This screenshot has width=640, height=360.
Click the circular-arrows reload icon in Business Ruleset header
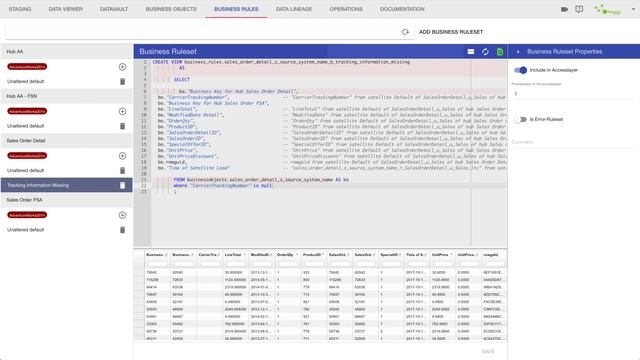(x=485, y=52)
